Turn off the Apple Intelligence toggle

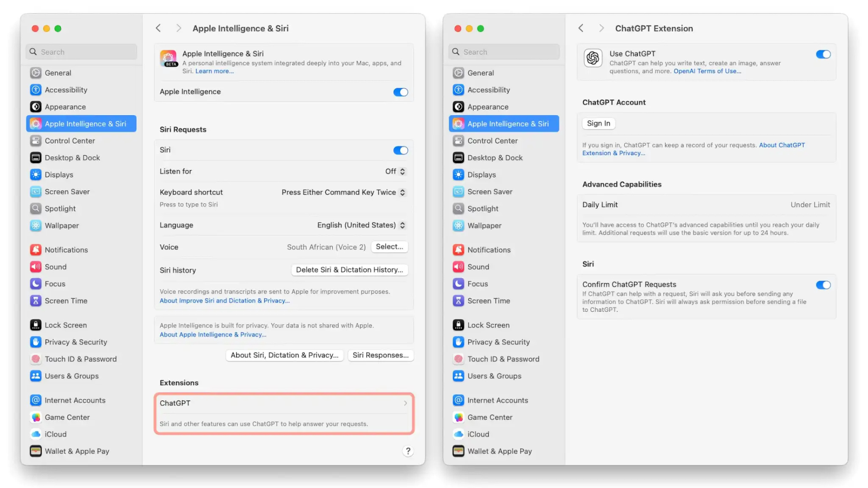(x=400, y=92)
